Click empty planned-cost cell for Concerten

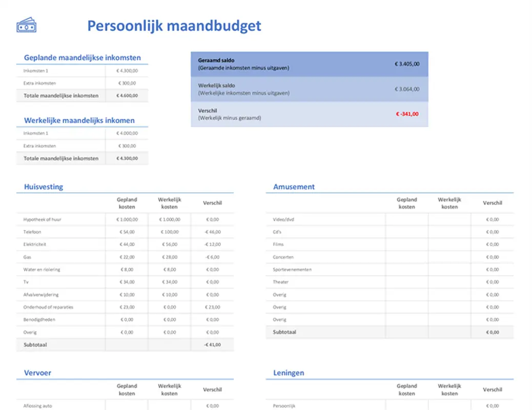click(407, 257)
